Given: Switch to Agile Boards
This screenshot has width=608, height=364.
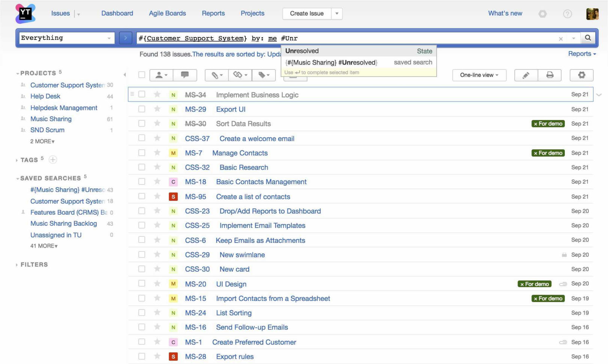Looking at the screenshot, I should coord(167,13).
